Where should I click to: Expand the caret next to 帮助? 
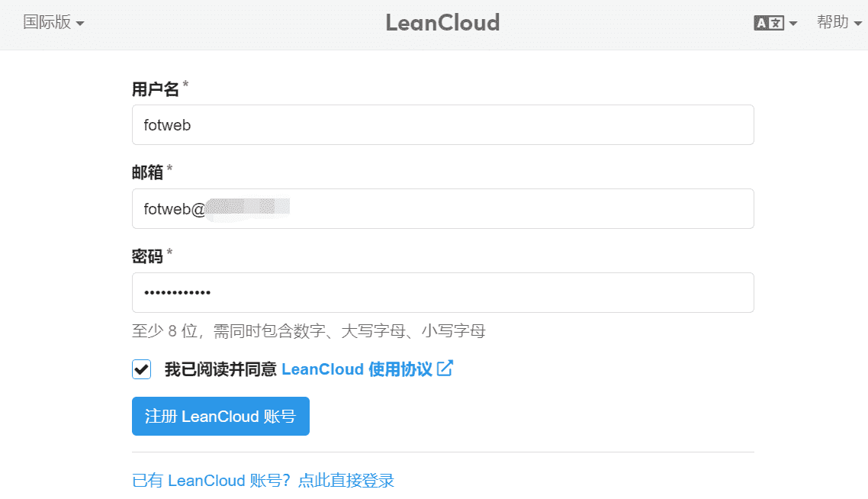pyautogui.click(x=858, y=23)
